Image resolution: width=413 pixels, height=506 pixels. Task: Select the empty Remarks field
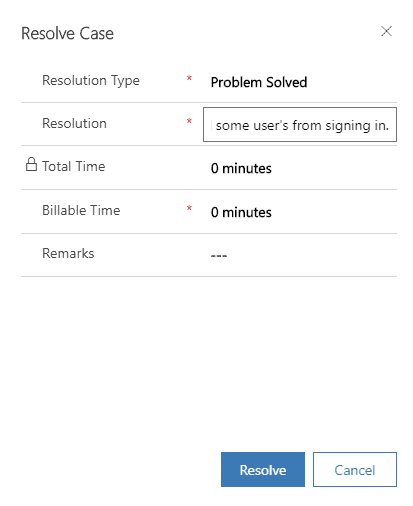pos(300,255)
